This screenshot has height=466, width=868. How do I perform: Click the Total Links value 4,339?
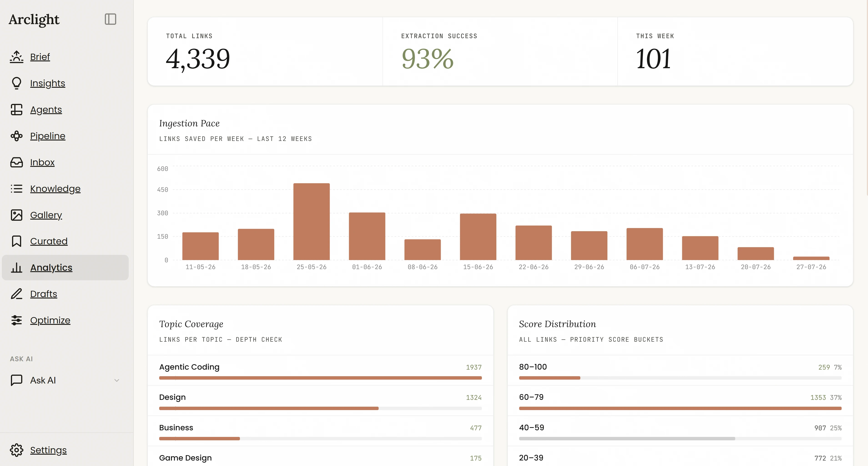tap(198, 59)
